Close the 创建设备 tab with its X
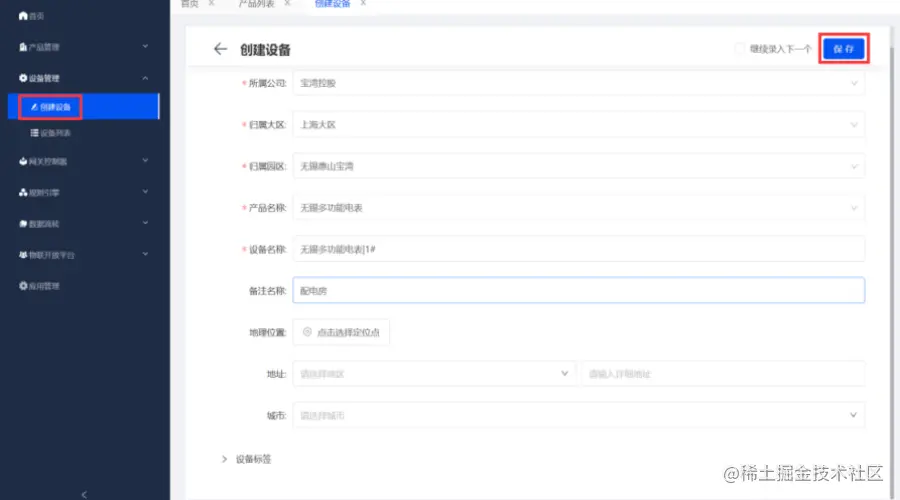This screenshot has height=500, width=900. coord(363,3)
